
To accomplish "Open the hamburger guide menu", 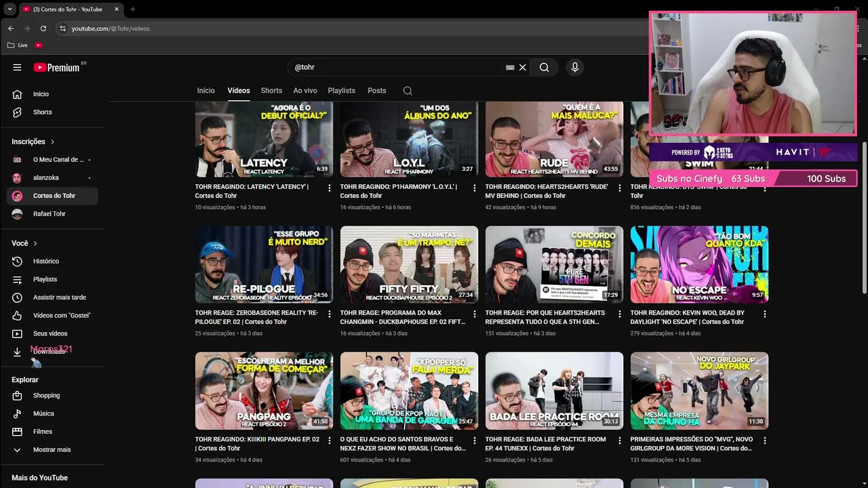I will (x=17, y=67).
